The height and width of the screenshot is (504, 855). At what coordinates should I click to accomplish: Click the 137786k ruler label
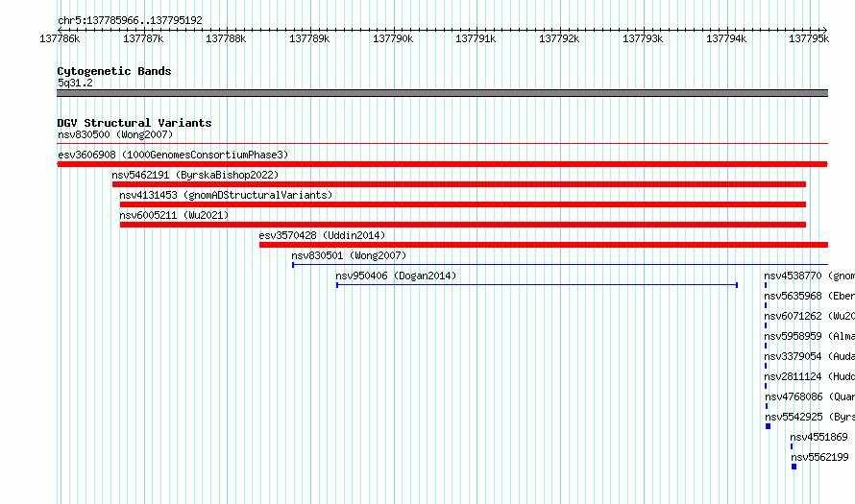click(60, 38)
